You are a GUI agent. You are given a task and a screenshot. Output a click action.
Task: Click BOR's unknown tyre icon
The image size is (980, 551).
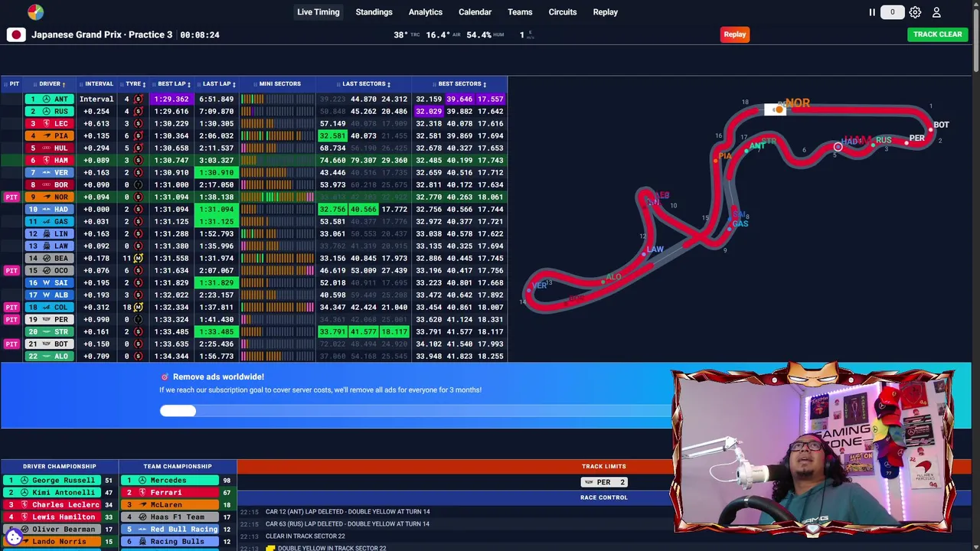(138, 184)
